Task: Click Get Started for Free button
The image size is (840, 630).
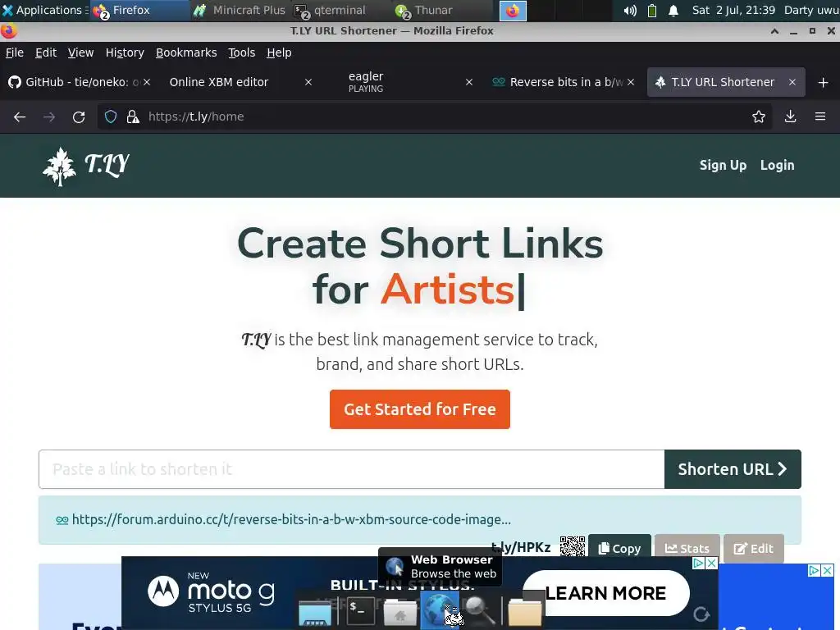Action: point(419,409)
